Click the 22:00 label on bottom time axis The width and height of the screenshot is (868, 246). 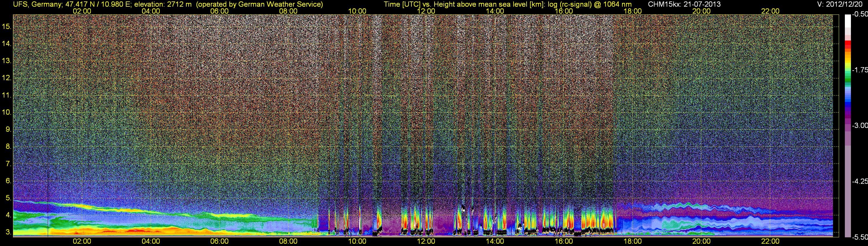pos(770,241)
